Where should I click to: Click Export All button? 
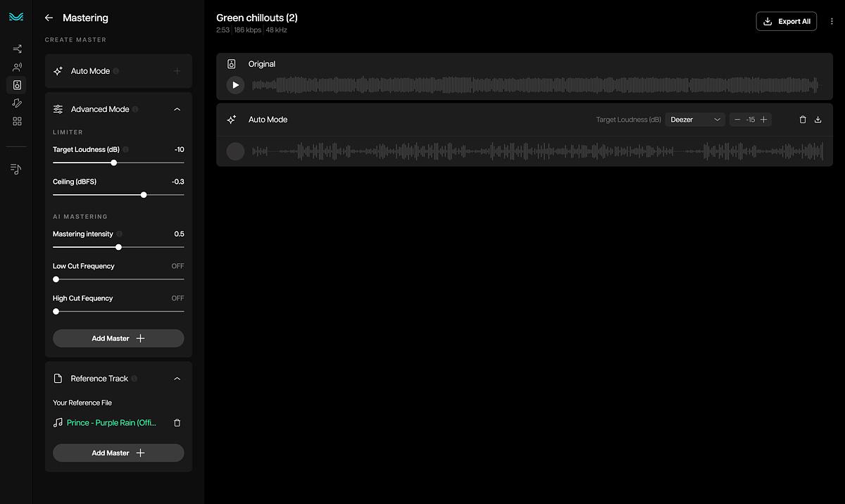click(x=786, y=22)
